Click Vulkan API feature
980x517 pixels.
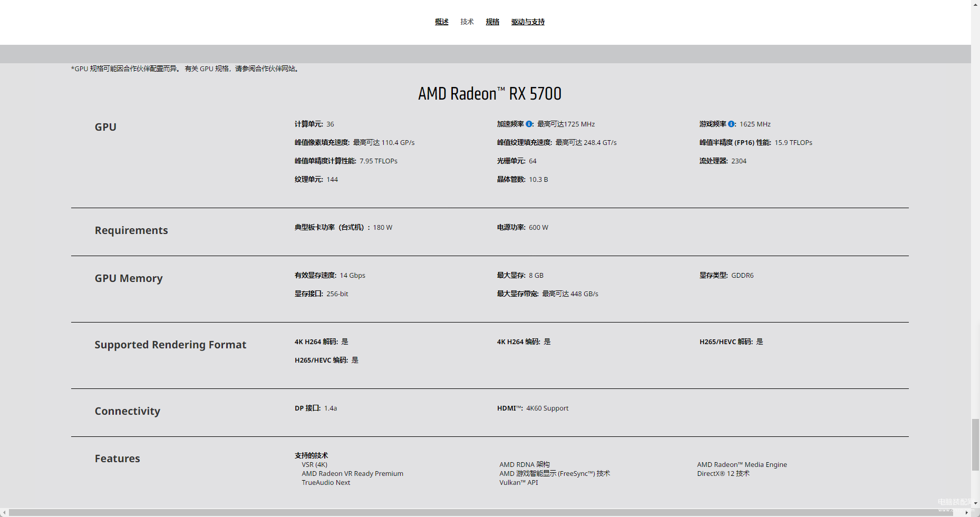tap(519, 482)
